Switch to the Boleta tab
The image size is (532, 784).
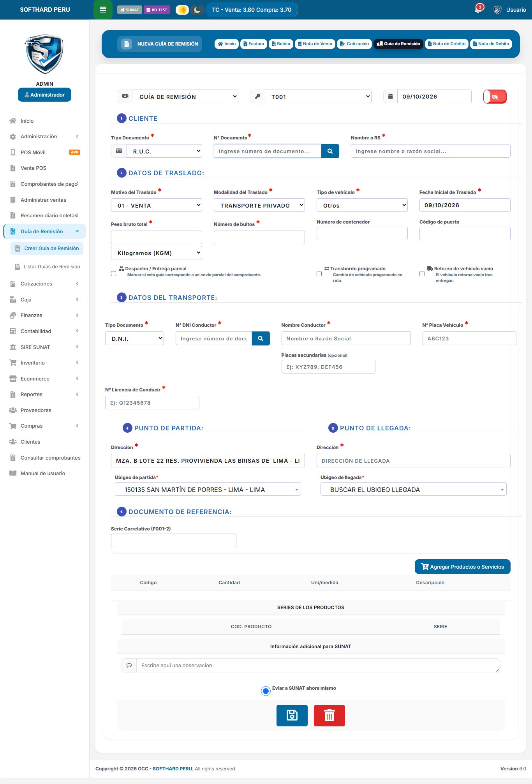point(281,44)
